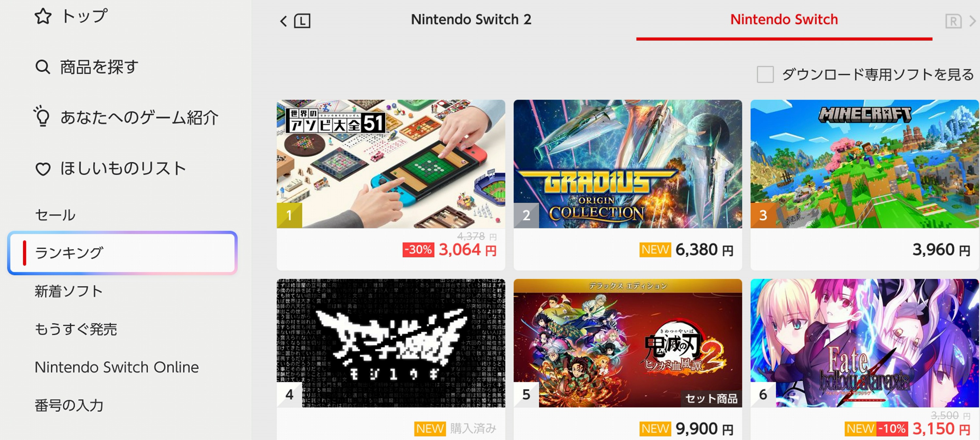
Task: Click the lightbulb game recommendation icon
Action: pyautogui.click(x=41, y=116)
